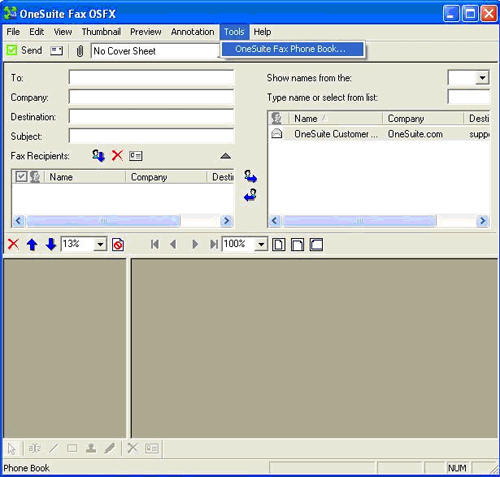Click red X remove recipient icon
500x477 pixels.
(117, 156)
